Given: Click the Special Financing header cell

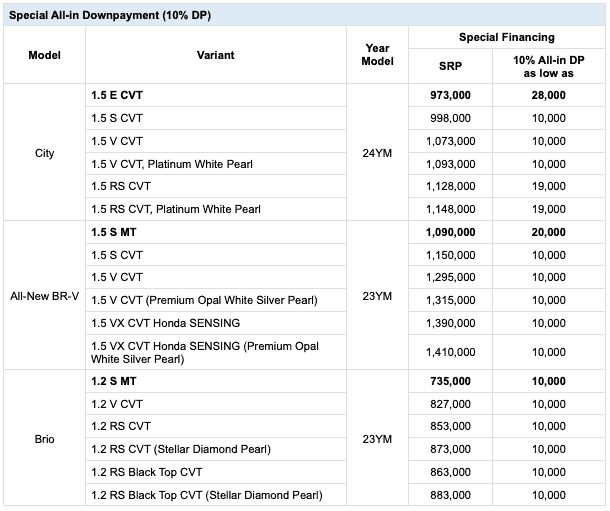Looking at the screenshot, I should coord(506,37).
